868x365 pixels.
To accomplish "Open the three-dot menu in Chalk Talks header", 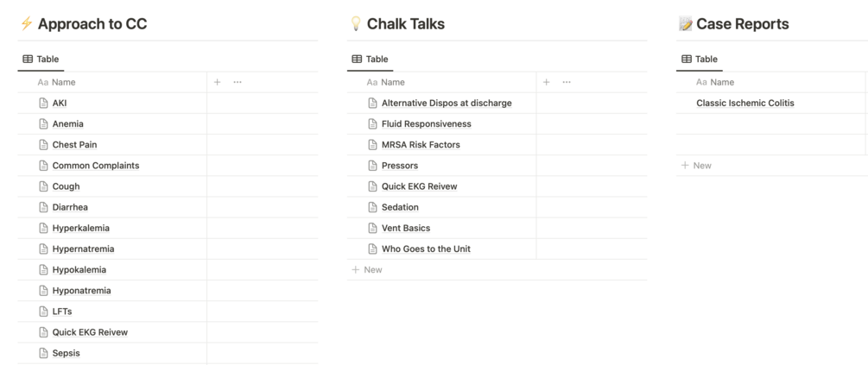I will [x=567, y=82].
